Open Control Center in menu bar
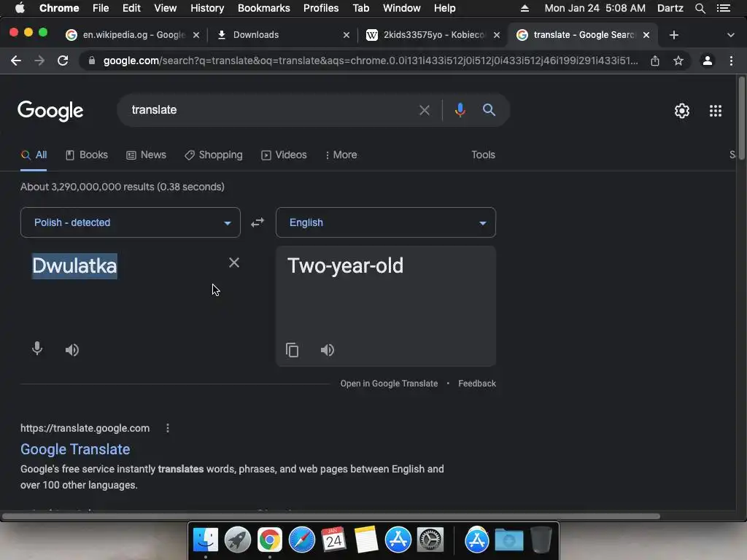Viewport: 747px width, 560px height. tap(723, 8)
